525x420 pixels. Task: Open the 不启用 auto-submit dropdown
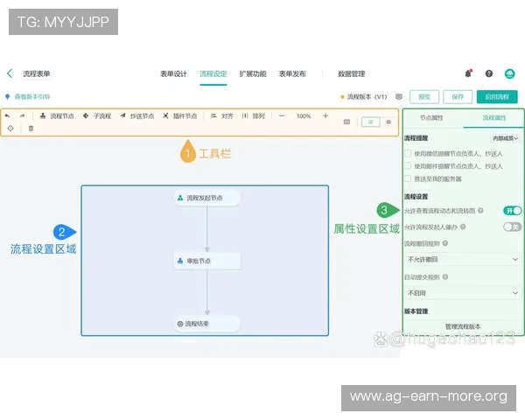(x=463, y=293)
